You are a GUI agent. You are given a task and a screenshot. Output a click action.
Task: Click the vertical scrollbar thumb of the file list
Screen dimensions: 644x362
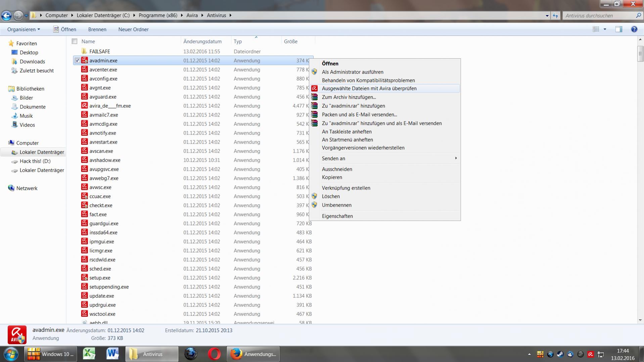click(640, 54)
